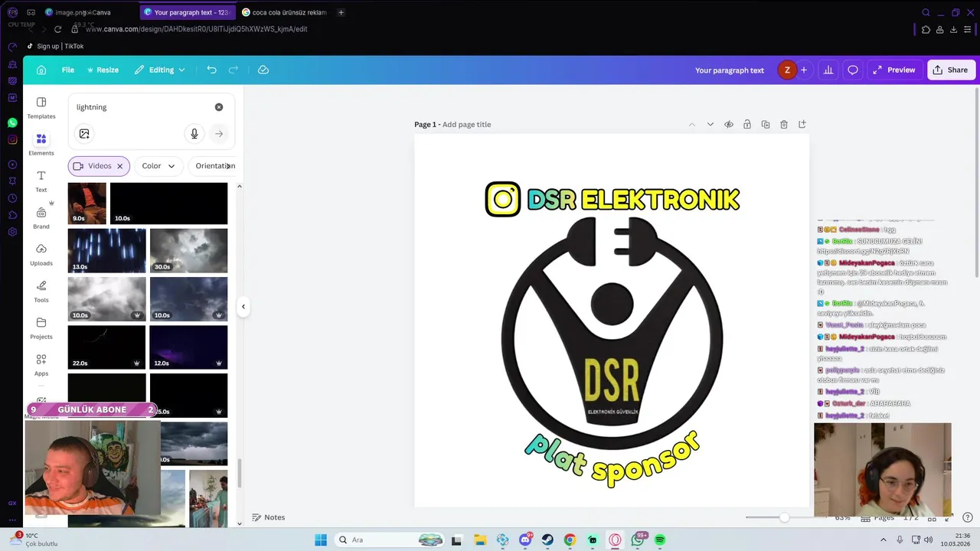Select the 13.0s blue rain video
980x551 pixels.
106,250
